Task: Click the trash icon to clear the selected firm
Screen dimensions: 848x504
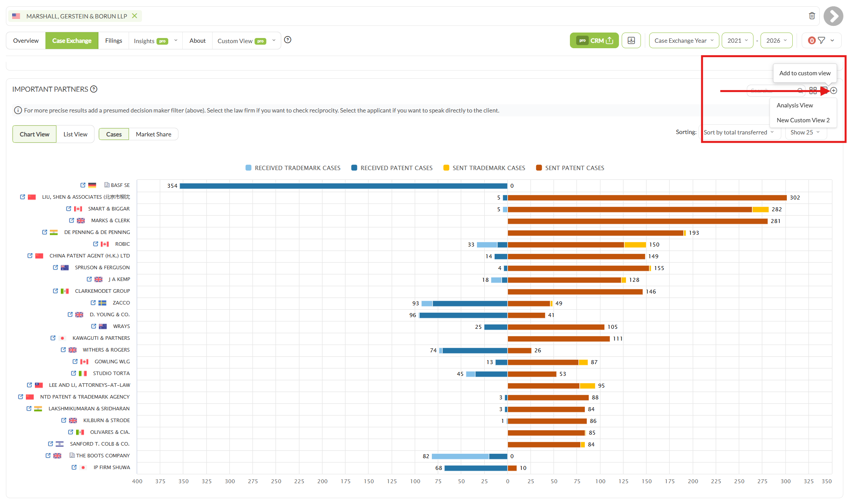Action: tap(812, 16)
